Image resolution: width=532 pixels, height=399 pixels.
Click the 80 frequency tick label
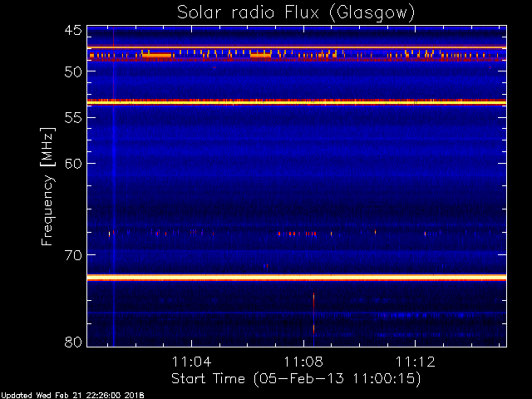coord(73,342)
